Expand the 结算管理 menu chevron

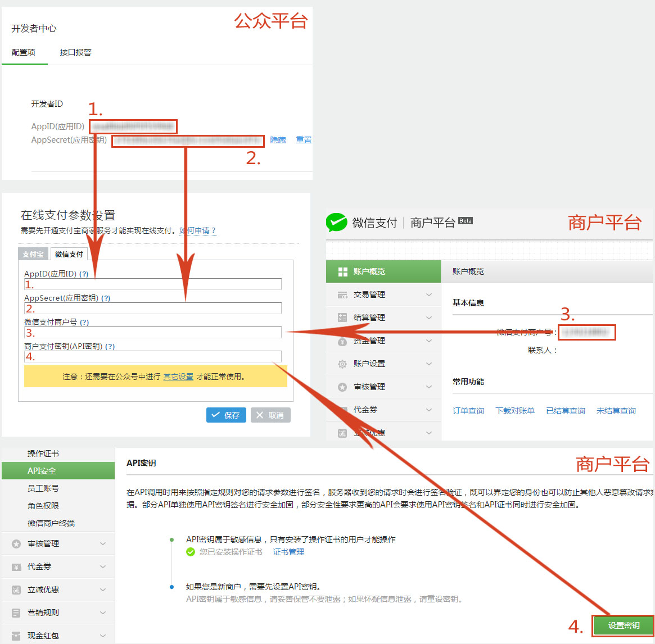point(429,318)
